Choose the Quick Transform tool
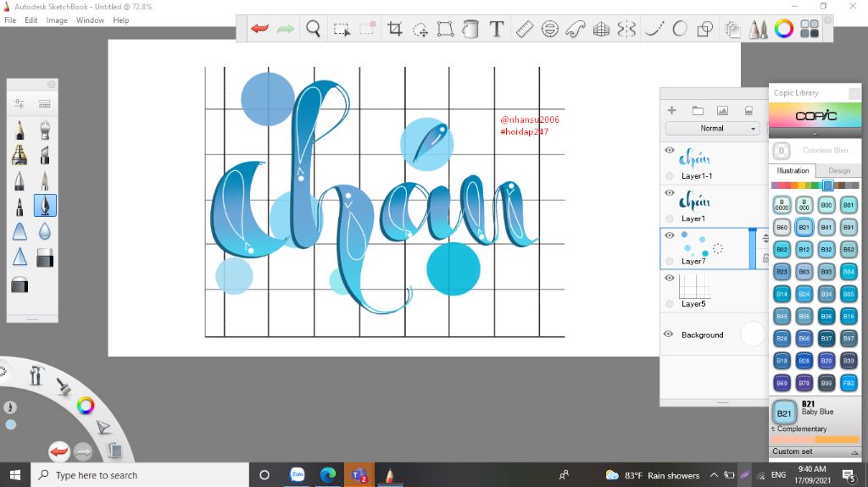The width and height of the screenshot is (868, 487). [420, 30]
